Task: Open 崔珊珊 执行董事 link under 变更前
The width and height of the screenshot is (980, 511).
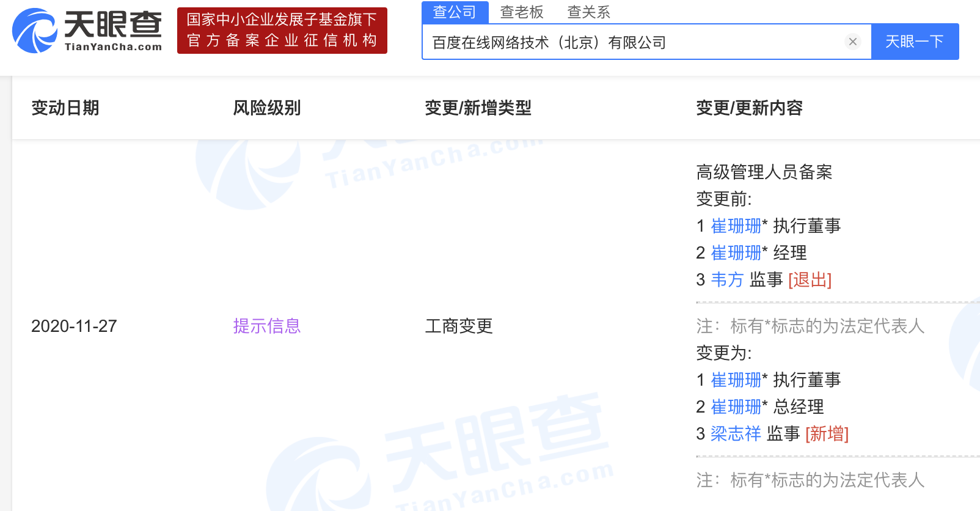Action: [736, 226]
